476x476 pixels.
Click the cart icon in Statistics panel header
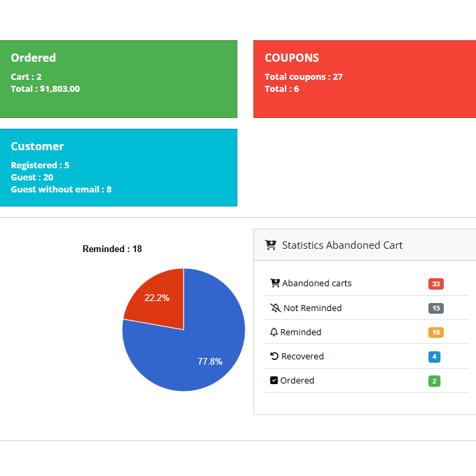(271, 245)
